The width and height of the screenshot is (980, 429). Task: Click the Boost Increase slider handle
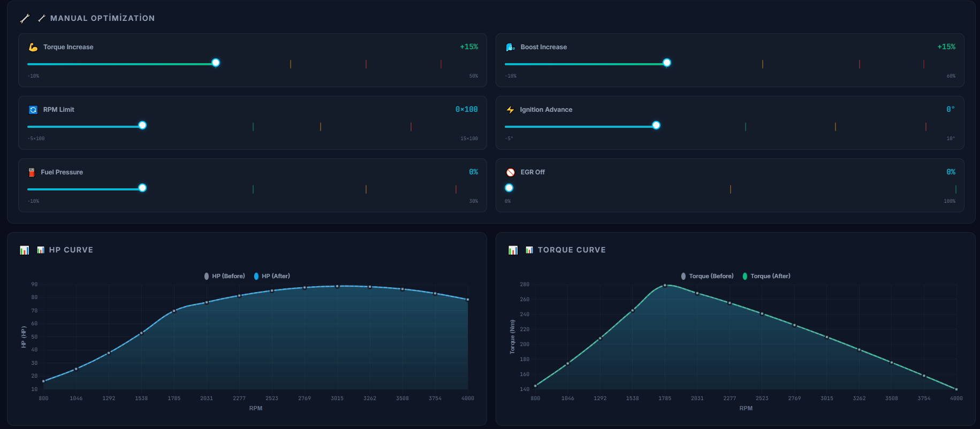pyautogui.click(x=667, y=63)
